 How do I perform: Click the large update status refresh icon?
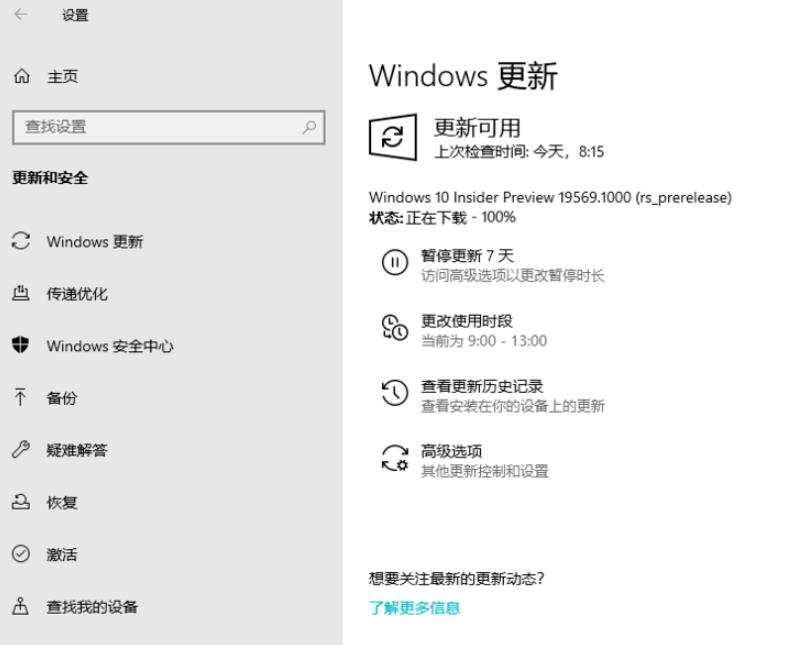pos(393,137)
